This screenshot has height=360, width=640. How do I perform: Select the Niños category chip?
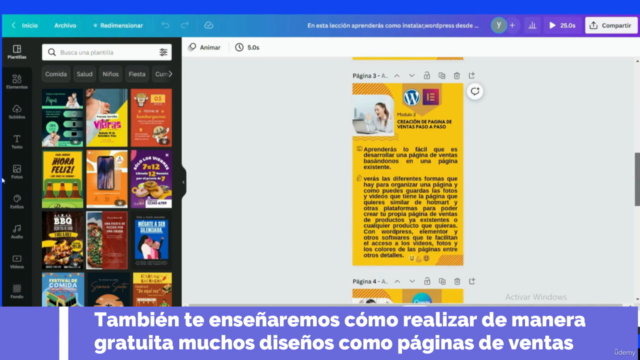pyautogui.click(x=110, y=74)
